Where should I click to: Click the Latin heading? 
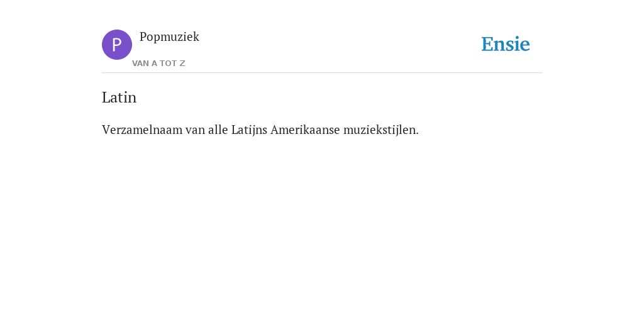(119, 97)
